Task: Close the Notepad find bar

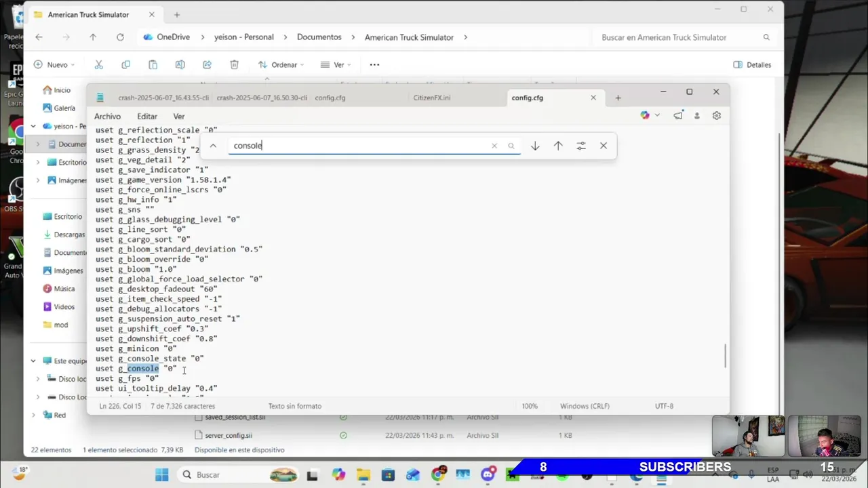Action: pyautogui.click(x=604, y=146)
